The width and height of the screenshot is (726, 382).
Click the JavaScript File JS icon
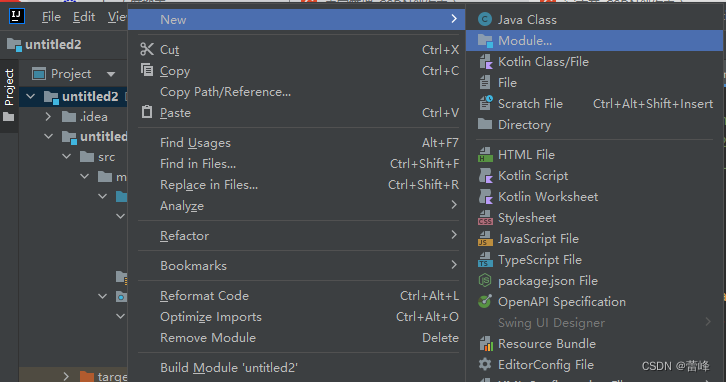coord(485,239)
